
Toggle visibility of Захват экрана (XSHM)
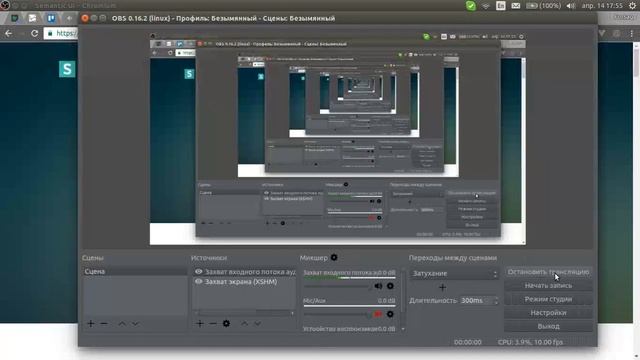pos(198,282)
